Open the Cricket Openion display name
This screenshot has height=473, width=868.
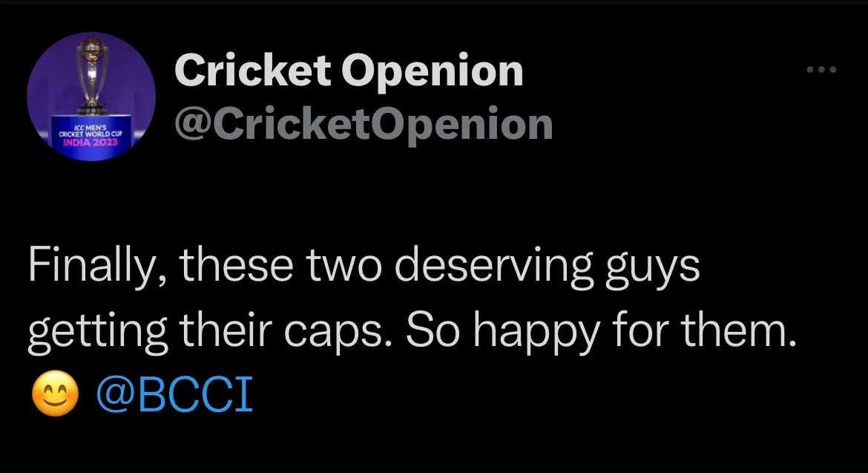click(349, 71)
